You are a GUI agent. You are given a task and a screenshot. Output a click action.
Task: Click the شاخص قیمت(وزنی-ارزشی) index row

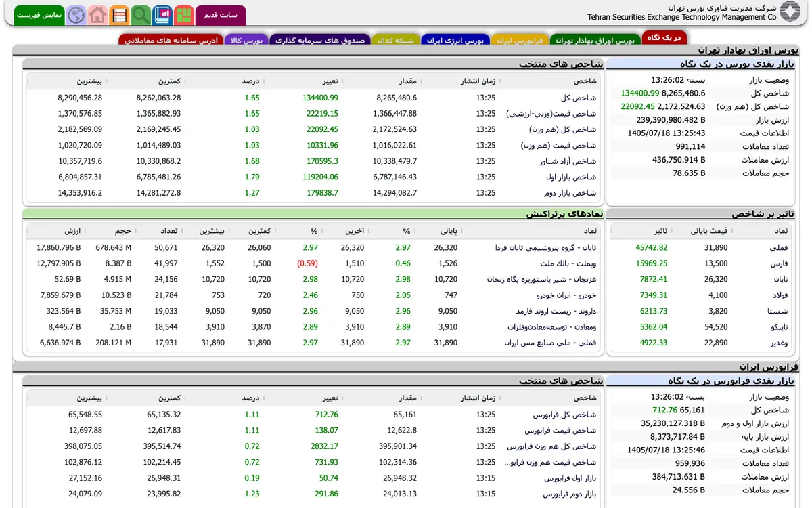click(312, 114)
